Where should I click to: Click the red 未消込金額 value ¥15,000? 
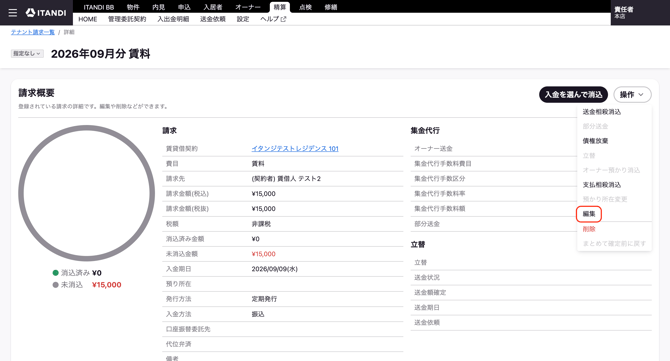pyautogui.click(x=264, y=254)
